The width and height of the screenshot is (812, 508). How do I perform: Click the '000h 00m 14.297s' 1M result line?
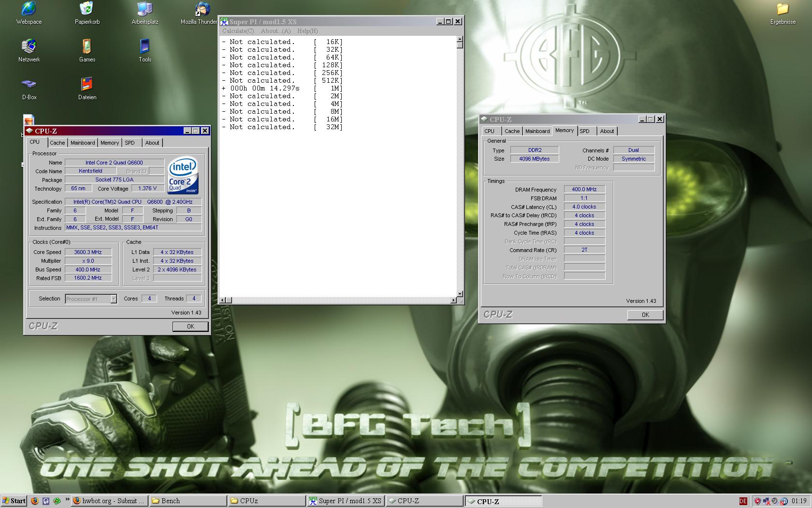pyautogui.click(x=282, y=89)
